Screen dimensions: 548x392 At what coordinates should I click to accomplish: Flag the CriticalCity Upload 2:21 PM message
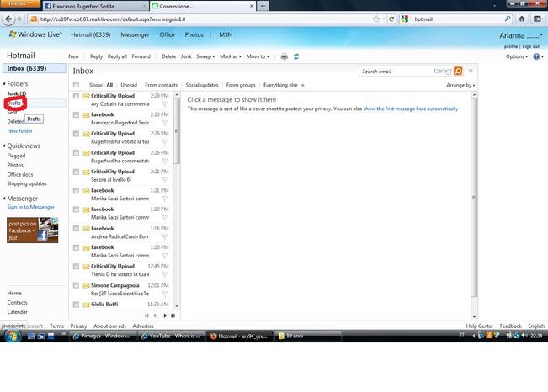pyautogui.click(x=165, y=179)
